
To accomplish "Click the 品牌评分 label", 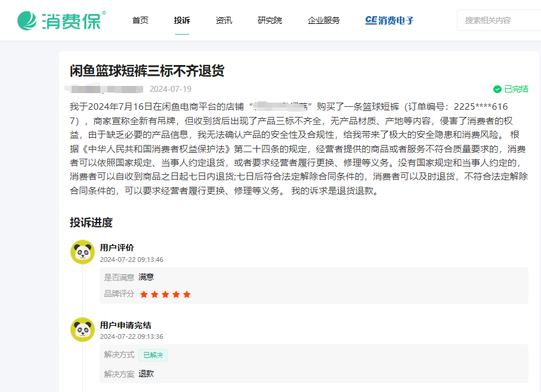I will point(119,294).
